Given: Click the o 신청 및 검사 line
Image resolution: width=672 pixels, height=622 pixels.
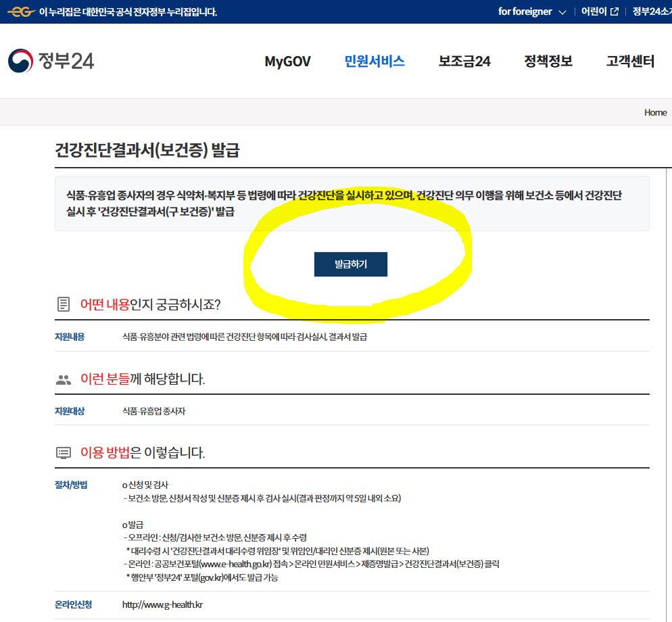Looking at the screenshot, I should point(145,485).
